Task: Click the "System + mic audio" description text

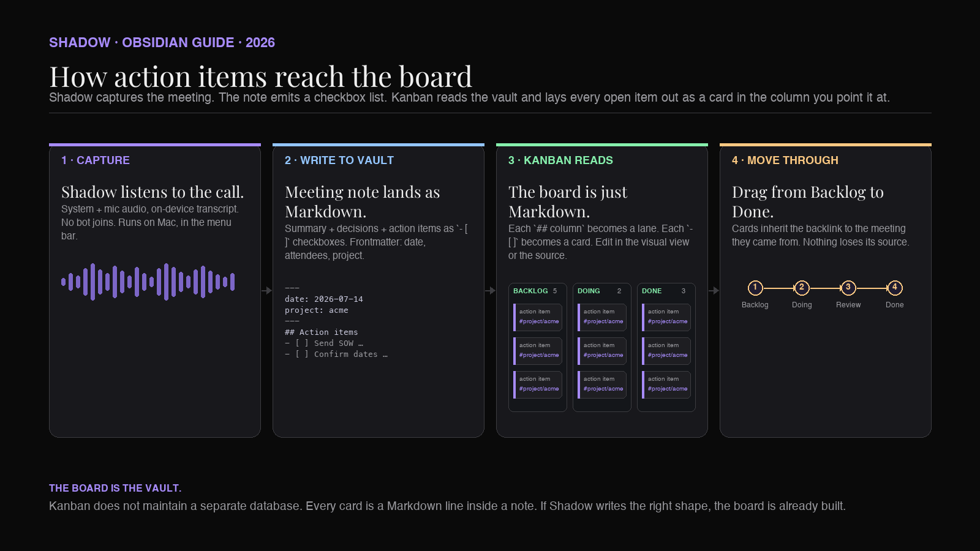Action: pos(150,222)
